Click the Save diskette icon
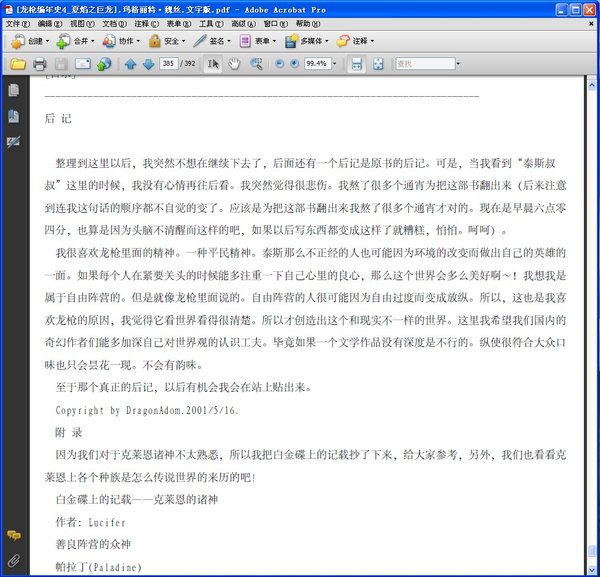This screenshot has width=600, height=577. [61, 64]
